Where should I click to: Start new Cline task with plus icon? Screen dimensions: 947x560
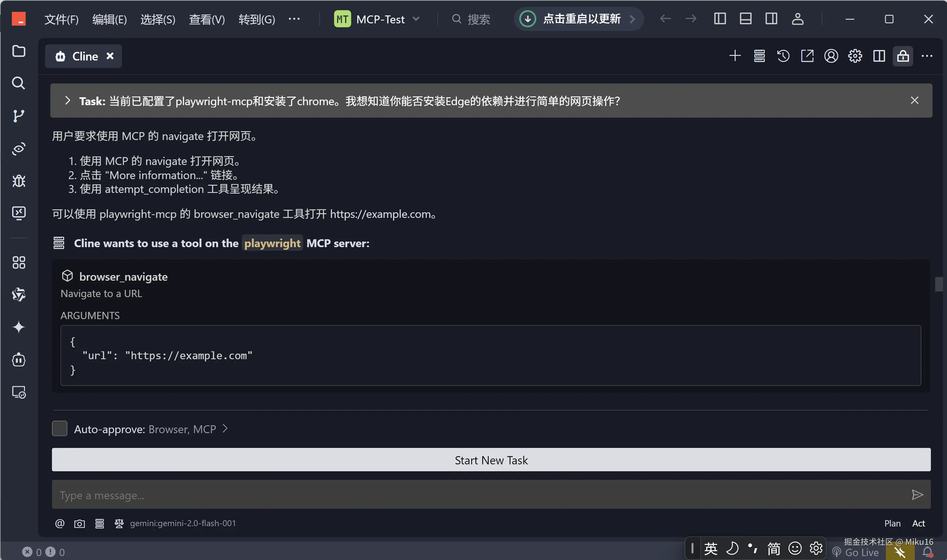pyautogui.click(x=735, y=56)
